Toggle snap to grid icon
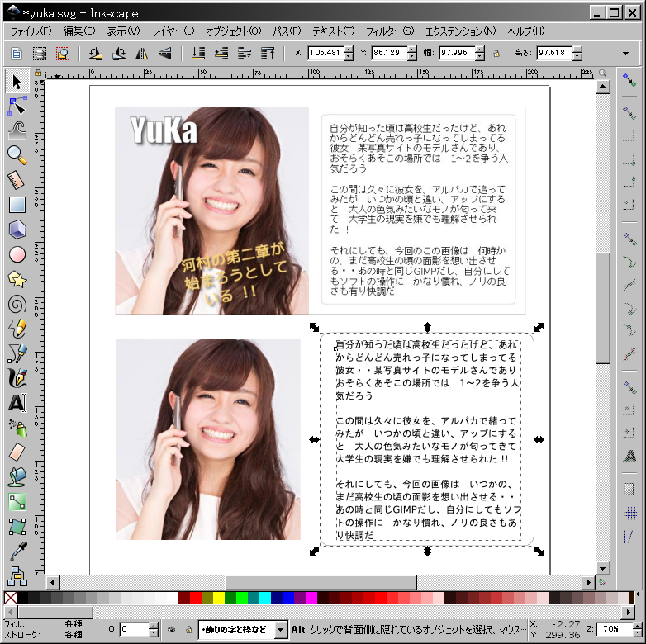Screen dimensions: 646x644 point(630,513)
